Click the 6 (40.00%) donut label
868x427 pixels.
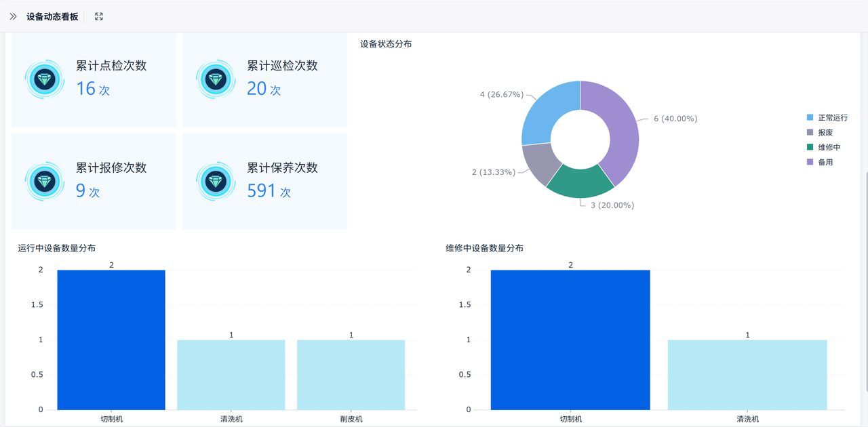click(x=675, y=119)
